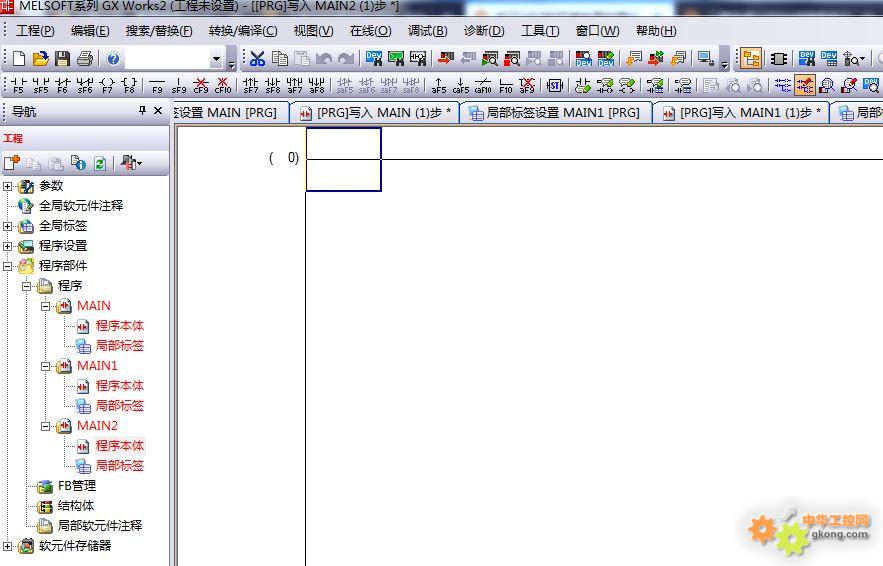Viewport: 883px width, 566px height.
Task: Click the chip-shaped element selection icon
Action: click(x=779, y=59)
